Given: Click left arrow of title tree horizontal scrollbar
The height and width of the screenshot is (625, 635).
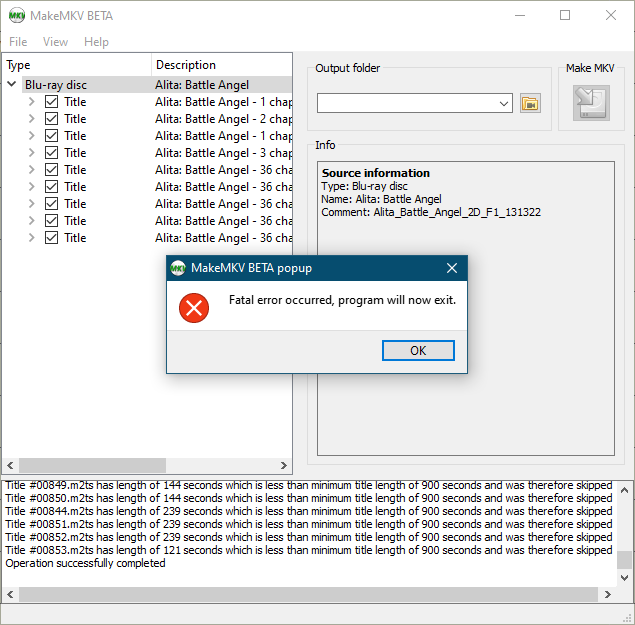Looking at the screenshot, I should click(x=11, y=465).
